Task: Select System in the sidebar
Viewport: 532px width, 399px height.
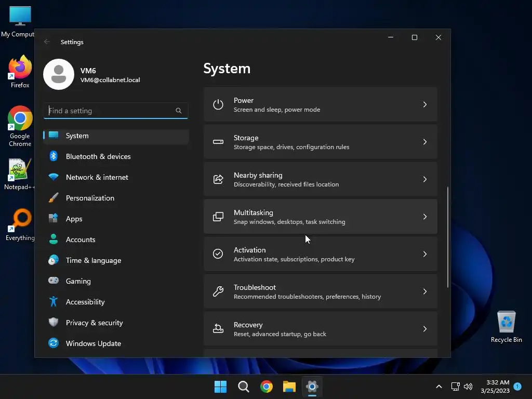Action: tap(116, 136)
